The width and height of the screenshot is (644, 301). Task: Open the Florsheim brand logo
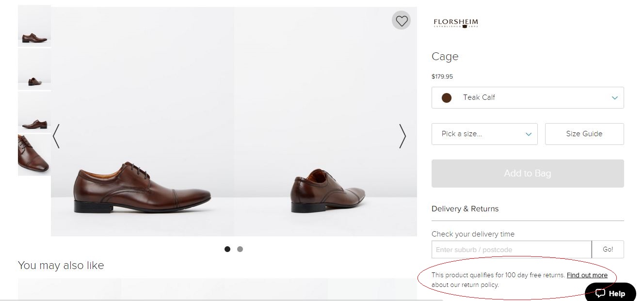pyautogui.click(x=455, y=23)
